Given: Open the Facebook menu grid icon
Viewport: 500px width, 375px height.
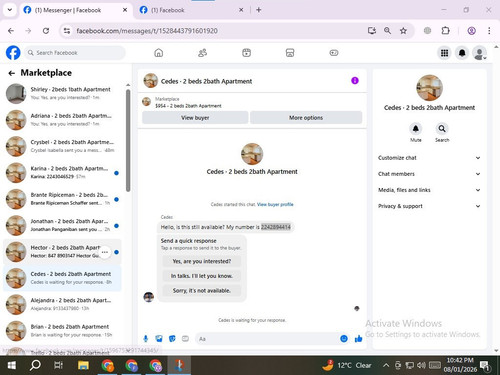Looking at the screenshot, I should [x=444, y=53].
